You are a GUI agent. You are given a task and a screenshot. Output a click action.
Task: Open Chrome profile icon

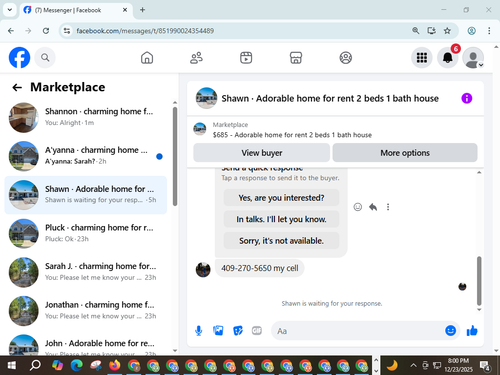coord(471,31)
